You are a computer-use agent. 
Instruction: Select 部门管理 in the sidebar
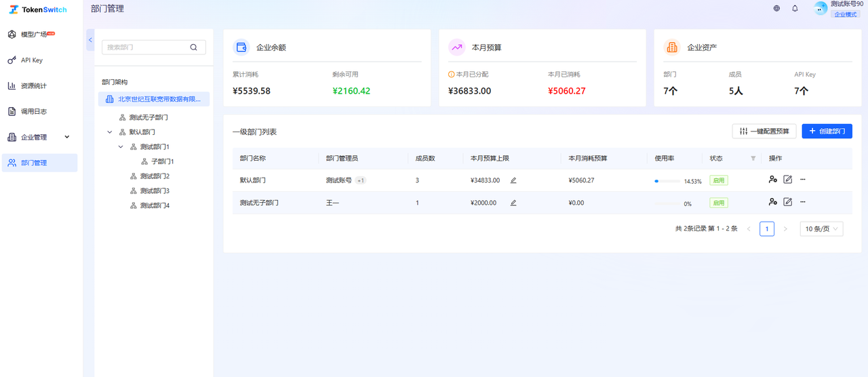(39, 163)
